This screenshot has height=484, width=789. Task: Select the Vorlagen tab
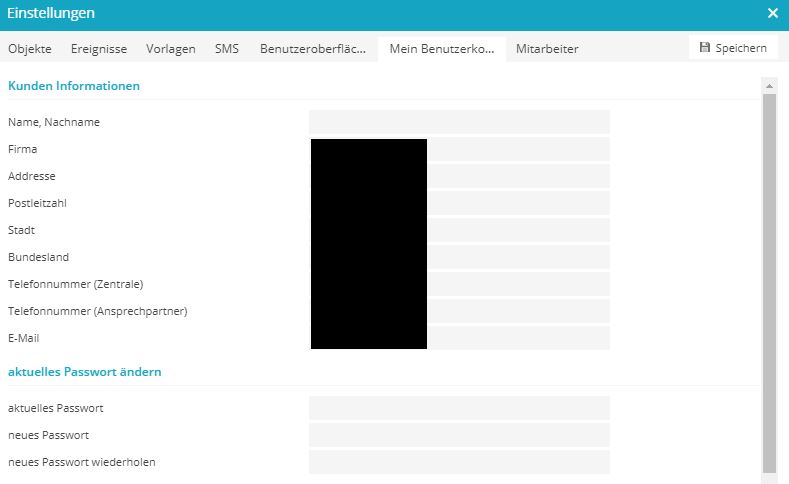[171, 49]
